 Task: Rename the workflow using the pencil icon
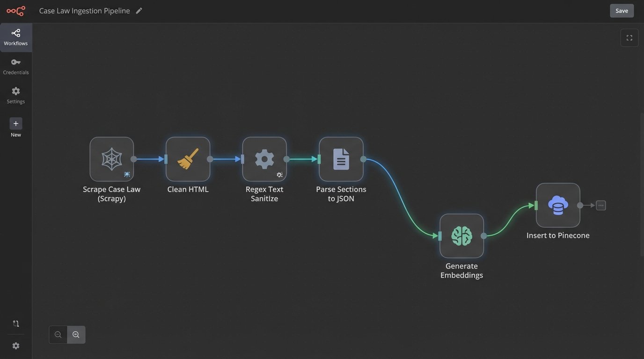click(x=138, y=10)
